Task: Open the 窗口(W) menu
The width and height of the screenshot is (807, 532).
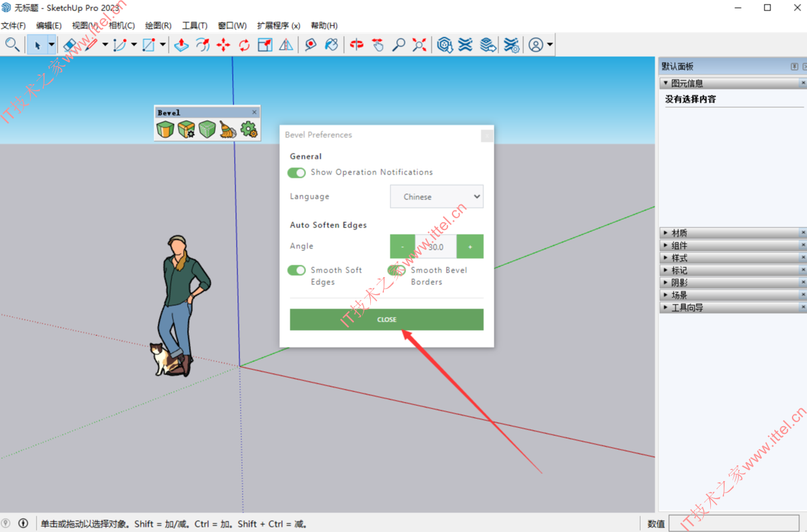Action: (x=232, y=25)
